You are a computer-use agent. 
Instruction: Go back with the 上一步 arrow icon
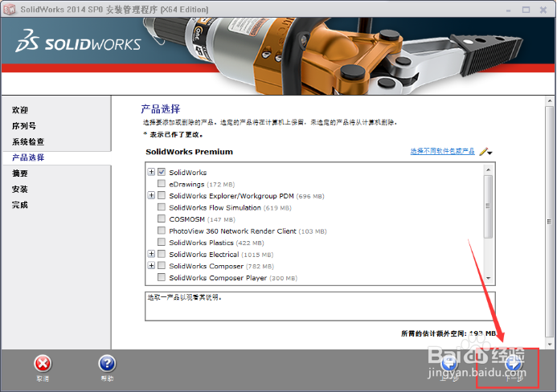pyautogui.click(x=450, y=364)
